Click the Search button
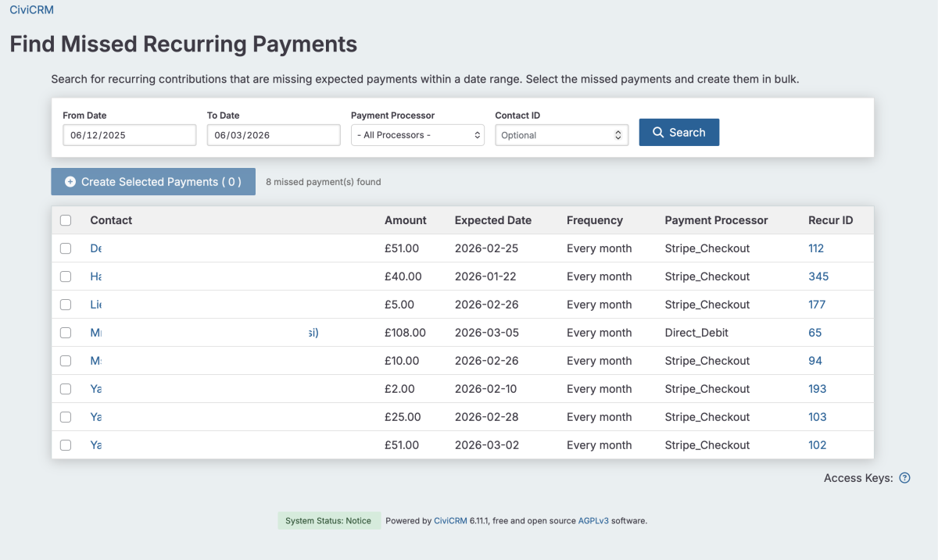The image size is (938, 560). pyautogui.click(x=678, y=133)
